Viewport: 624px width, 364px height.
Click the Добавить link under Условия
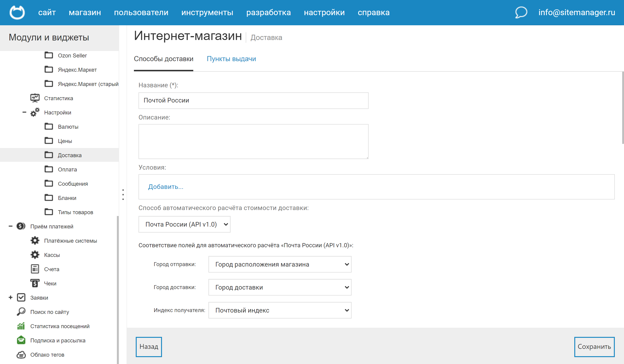point(166,187)
